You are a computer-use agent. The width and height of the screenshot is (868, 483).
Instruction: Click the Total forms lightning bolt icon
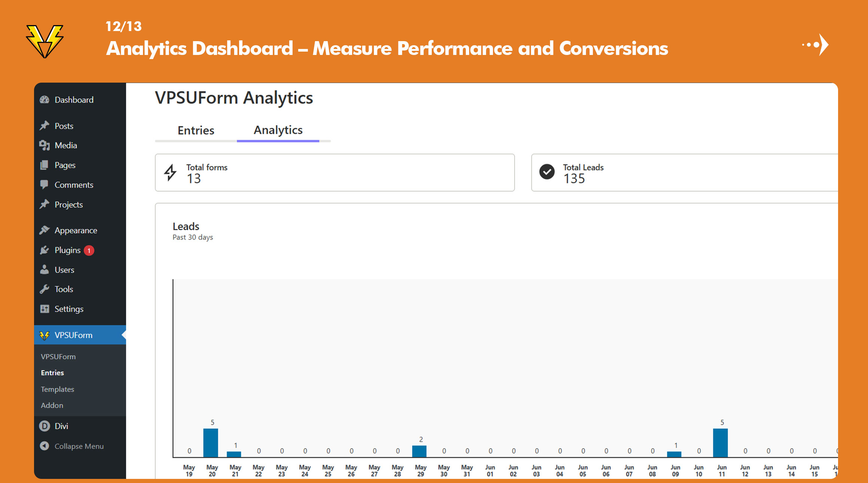[171, 172]
